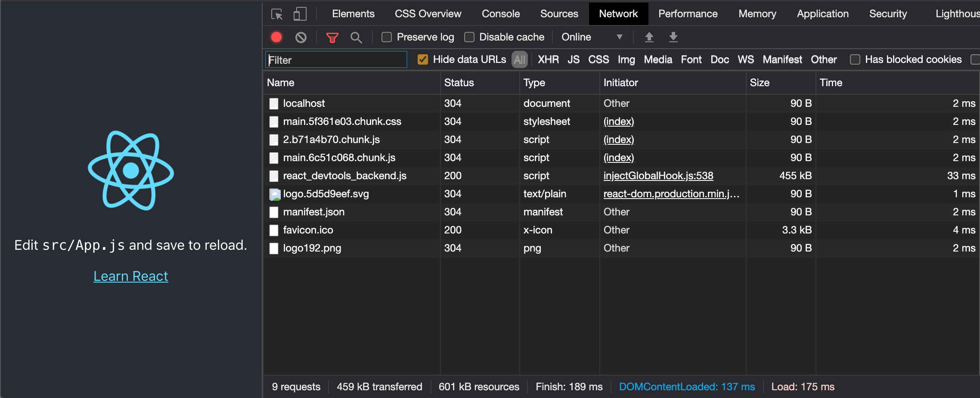
Task: Filter requests by Doc
Action: point(719,59)
